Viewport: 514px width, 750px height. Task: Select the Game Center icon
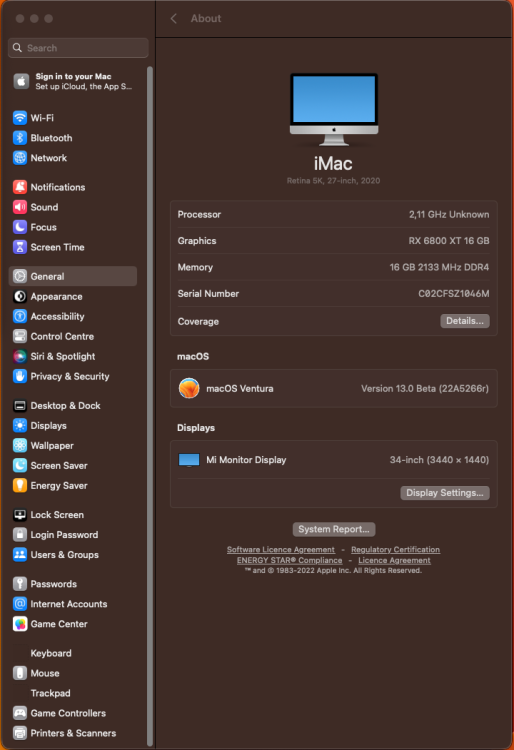coord(20,624)
